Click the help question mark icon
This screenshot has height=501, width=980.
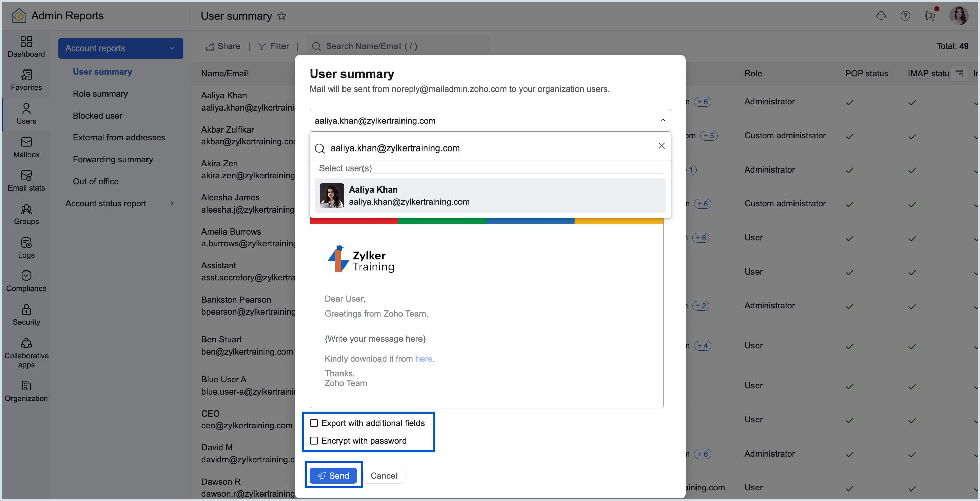point(905,16)
